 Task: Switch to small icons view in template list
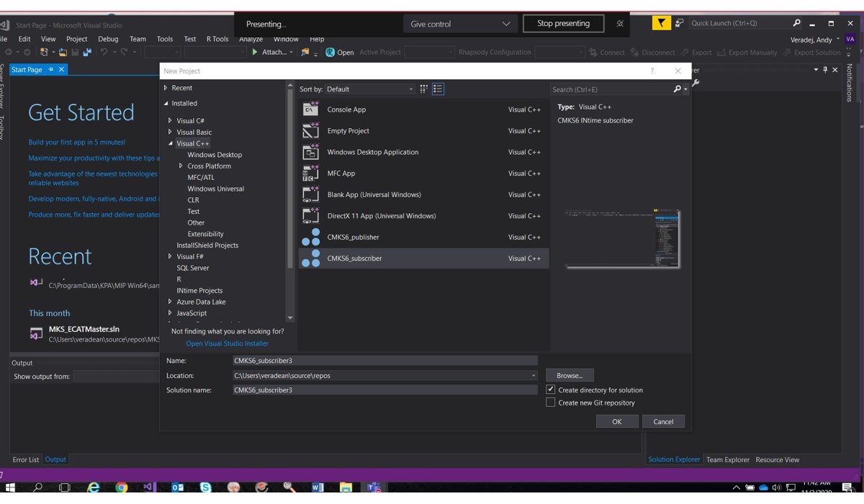tap(424, 89)
